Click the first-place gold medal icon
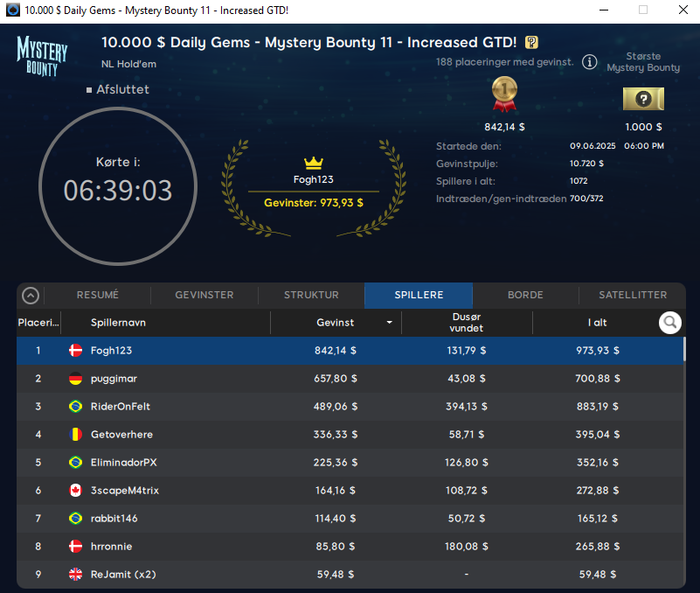The image size is (700, 593). pos(504,94)
